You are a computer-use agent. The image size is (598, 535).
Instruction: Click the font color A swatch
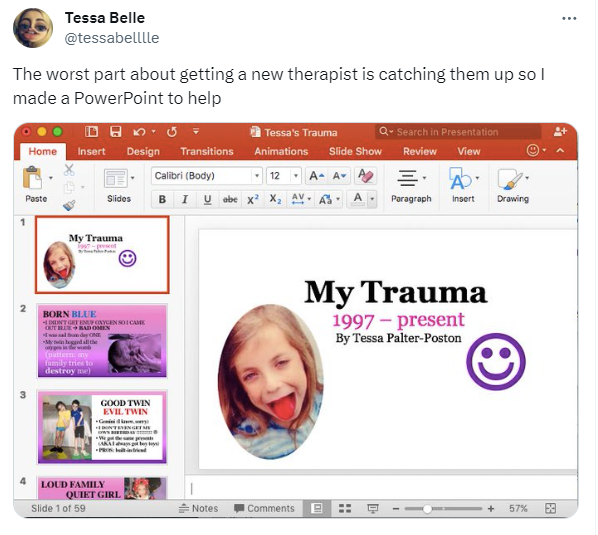(x=358, y=199)
